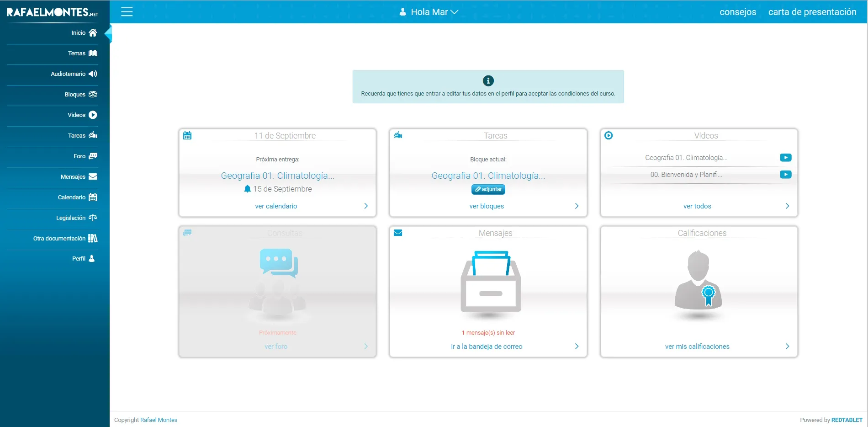Click the Legislación balance scale icon
Image resolution: width=868 pixels, height=427 pixels.
93,218
